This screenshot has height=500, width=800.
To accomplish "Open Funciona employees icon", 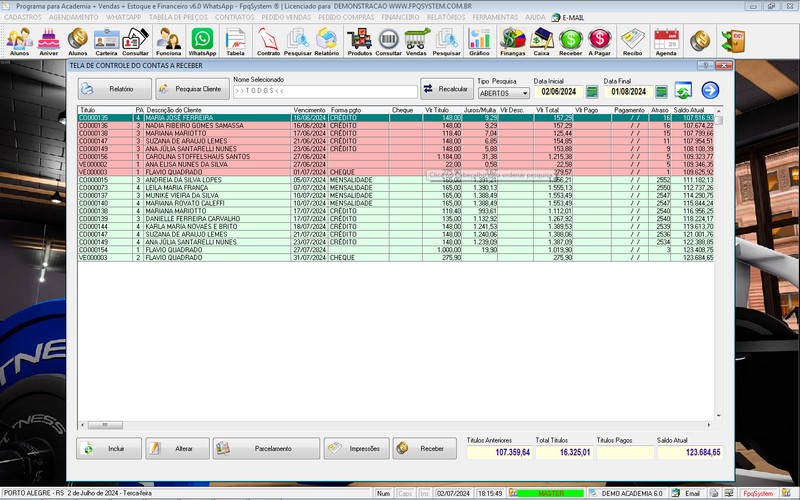I will coord(168,41).
